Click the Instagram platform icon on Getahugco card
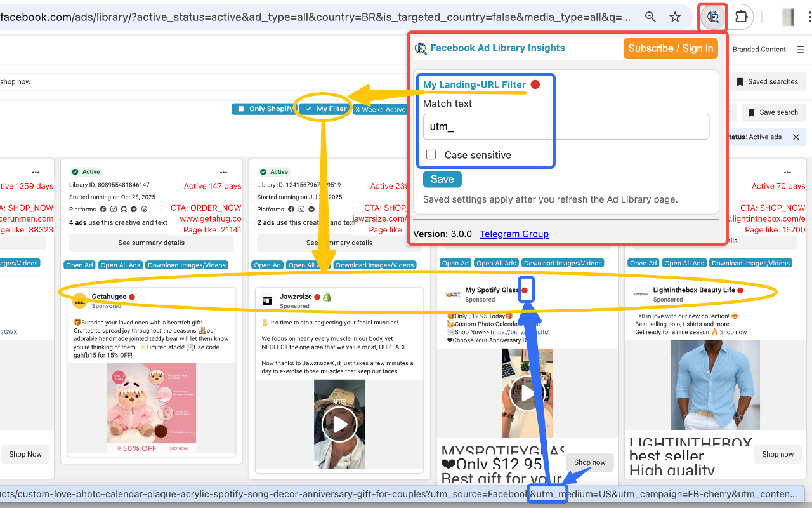 coord(114,209)
